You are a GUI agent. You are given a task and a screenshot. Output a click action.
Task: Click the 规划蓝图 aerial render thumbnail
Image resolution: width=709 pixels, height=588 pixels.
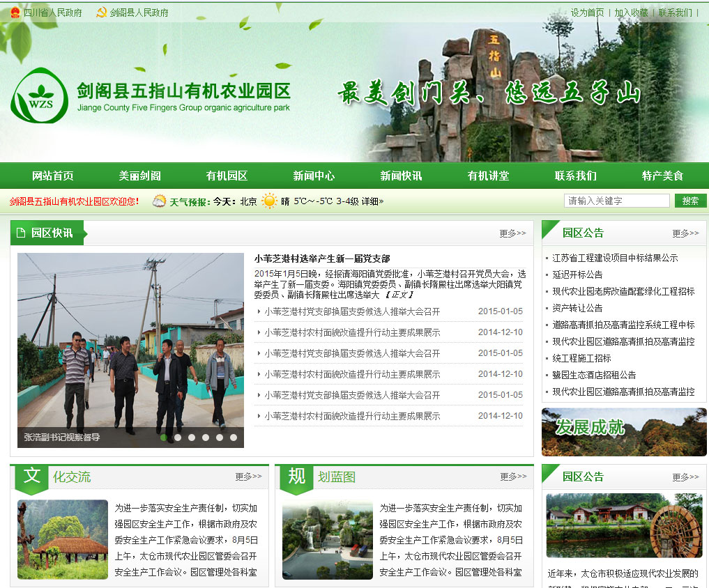click(x=328, y=540)
